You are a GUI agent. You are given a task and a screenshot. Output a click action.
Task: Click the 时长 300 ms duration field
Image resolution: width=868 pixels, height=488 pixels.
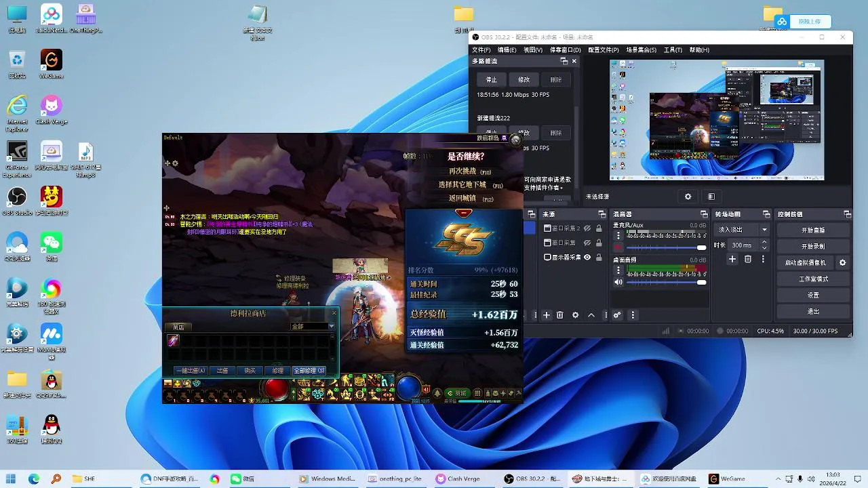(x=750, y=245)
